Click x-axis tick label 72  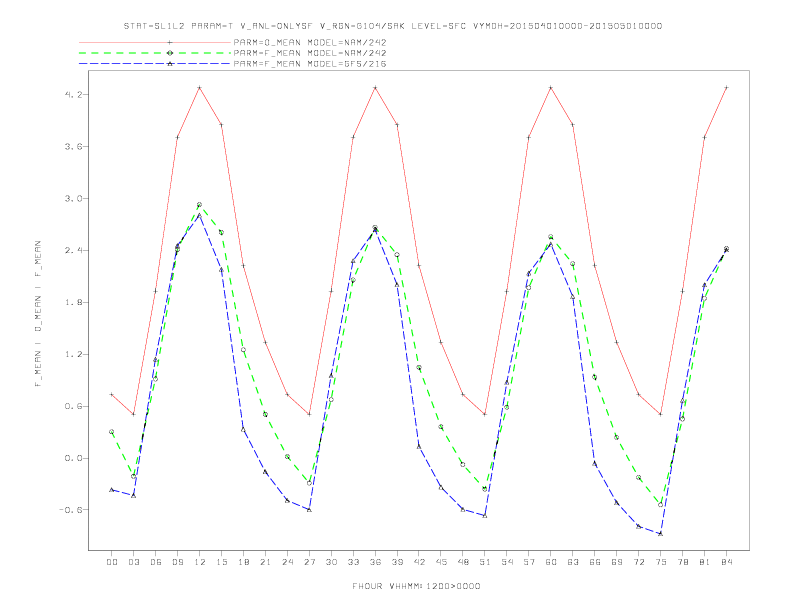coord(639,562)
